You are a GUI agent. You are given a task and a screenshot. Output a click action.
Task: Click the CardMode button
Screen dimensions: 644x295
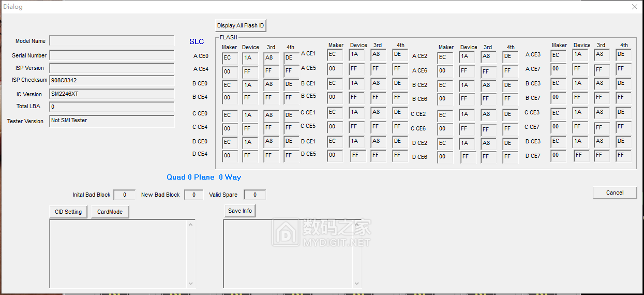[x=110, y=212]
